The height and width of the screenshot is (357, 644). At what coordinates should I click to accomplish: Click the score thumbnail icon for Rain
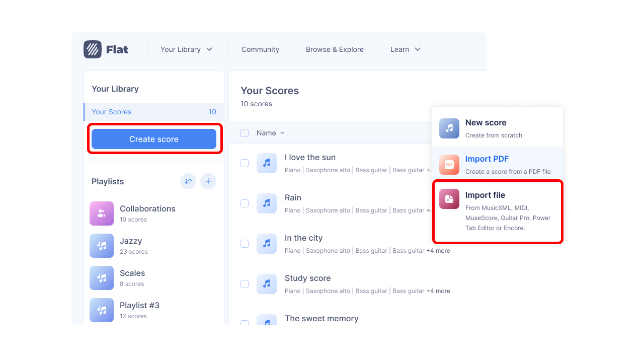click(x=267, y=203)
